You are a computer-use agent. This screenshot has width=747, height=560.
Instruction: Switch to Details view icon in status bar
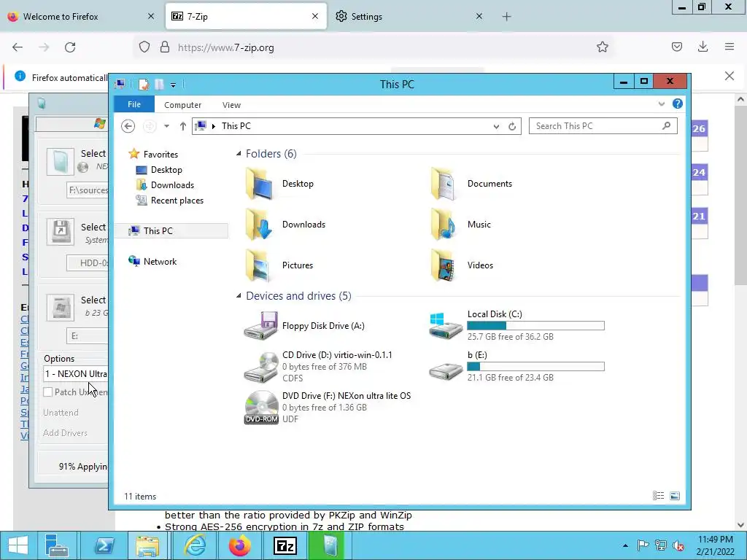point(659,496)
